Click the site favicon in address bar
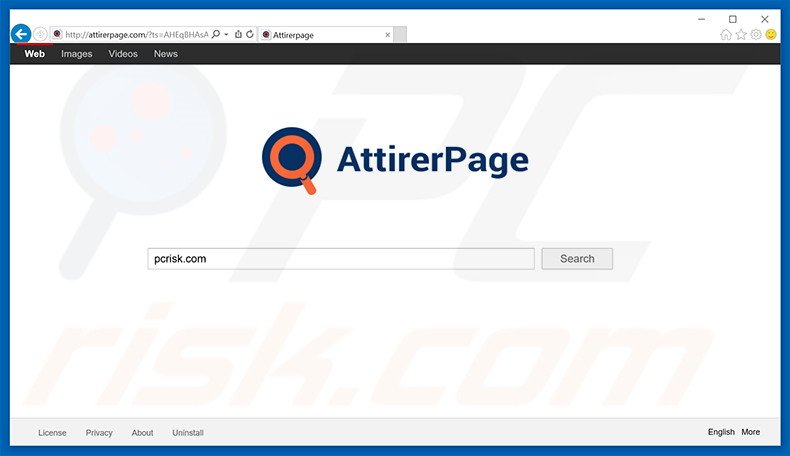 coord(57,34)
